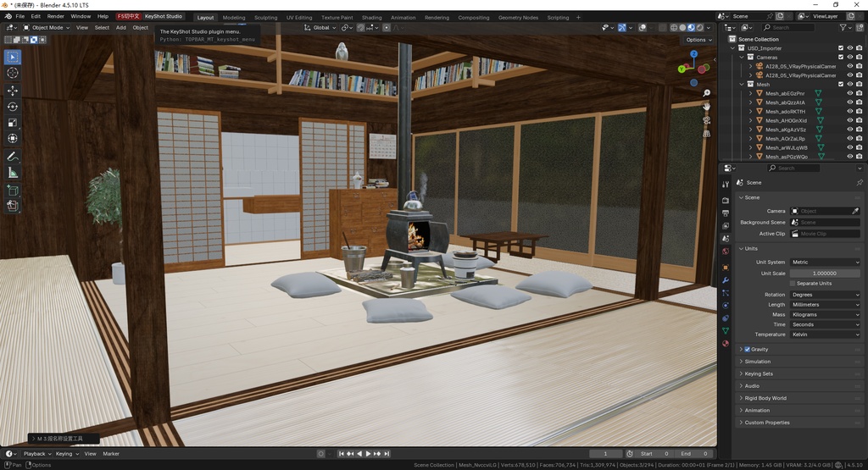Click the camera eyedropper icon

pos(855,211)
